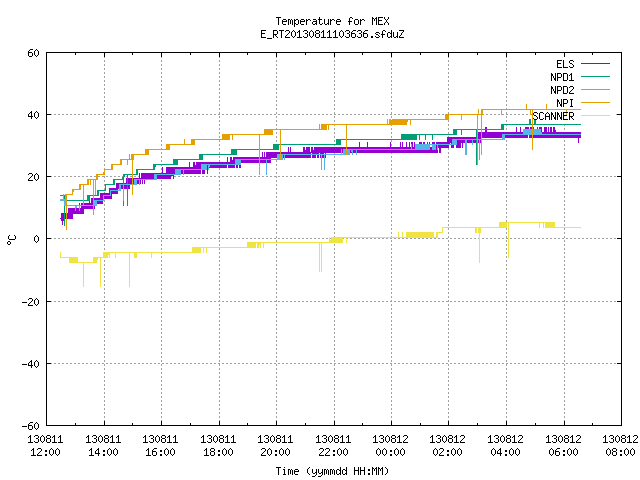Viewport: 640px width, 480px height.
Task: Click the y-axis label 40
Action: (x=33, y=115)
